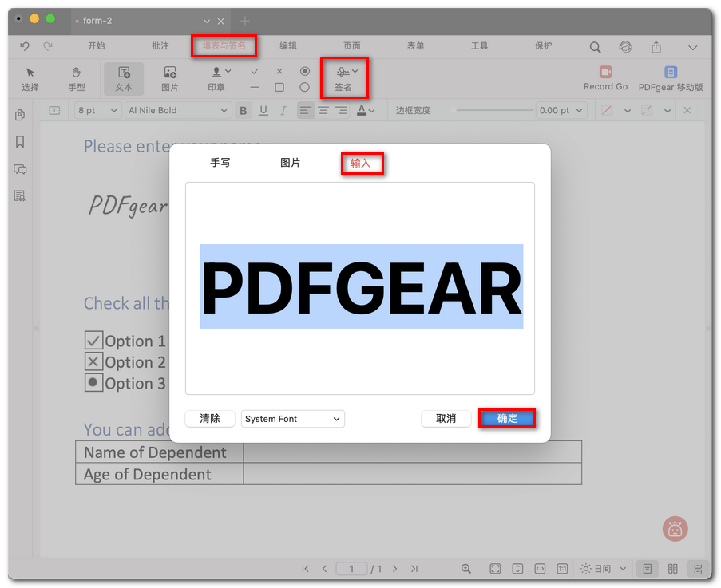Image resolution: width=721 pixels, height=588 pixels.
Task: Insert picture with 图片 tool
Action: pyautogui.click(x=170, y=79)
